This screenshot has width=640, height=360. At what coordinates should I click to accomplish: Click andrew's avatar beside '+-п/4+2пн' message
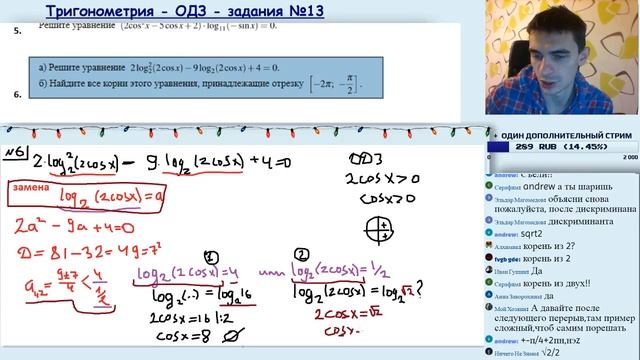(x=489, y=339)
